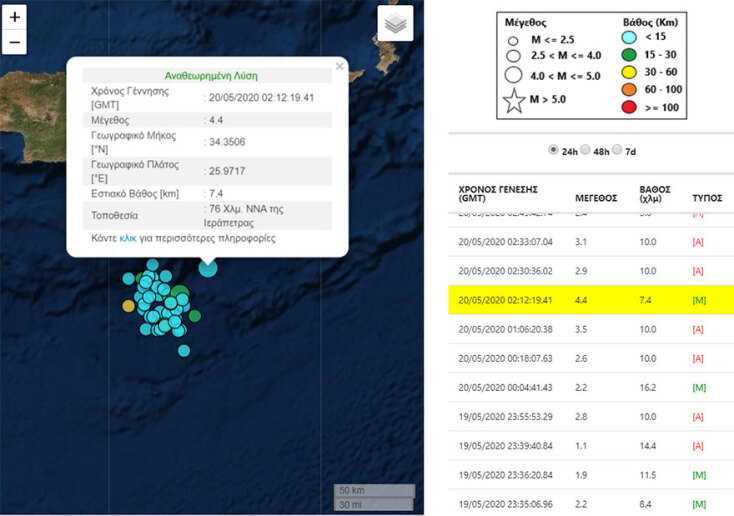Open the map layers selector
The width and height of the screenshot is (734, 516).
click(x=394, y=25)
